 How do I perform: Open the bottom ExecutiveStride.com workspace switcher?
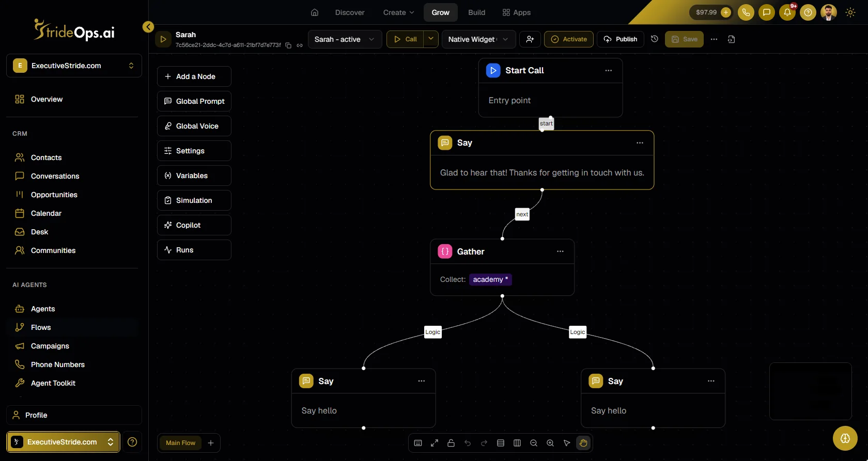click(x=63, y=442)
